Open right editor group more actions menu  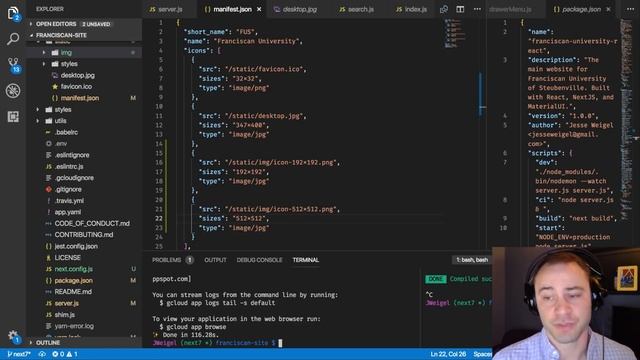click(x=630, y=9)
